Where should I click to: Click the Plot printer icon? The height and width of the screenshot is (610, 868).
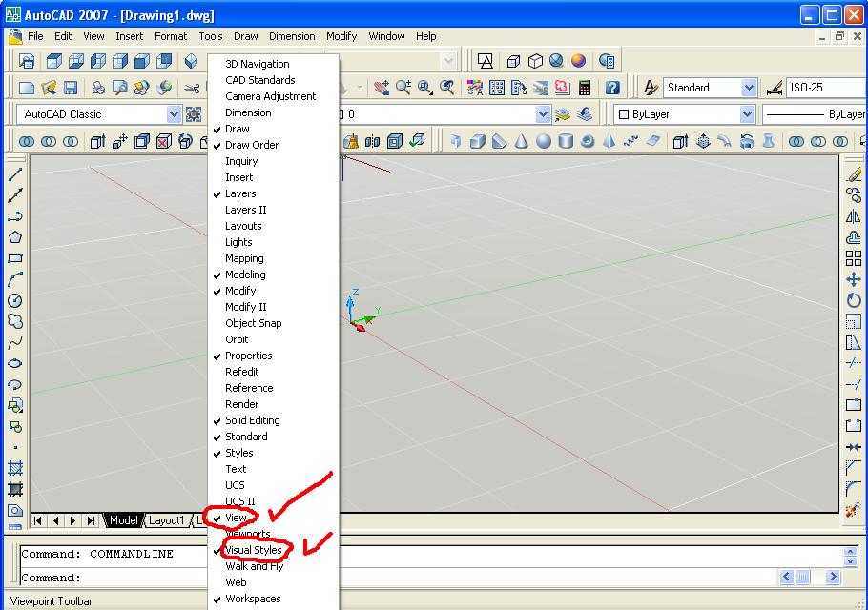[x=98, y=88]
